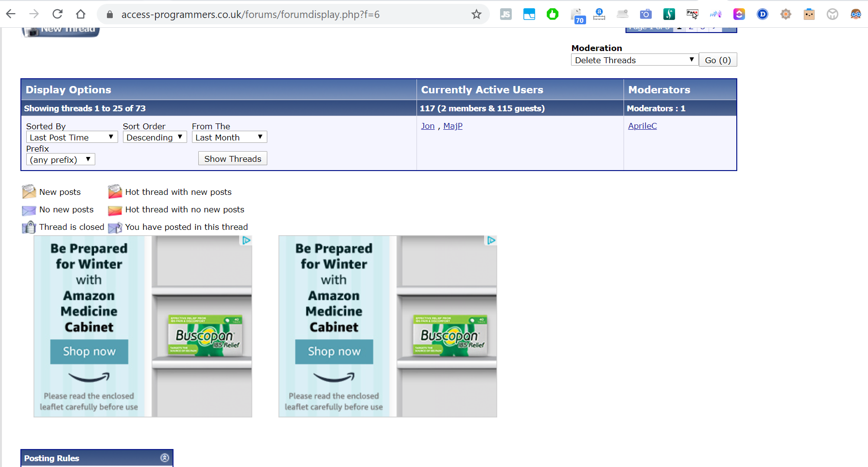Click the 'Thread is closed' legend text
This screenshot has width=868, height=467.
(71, 227)
